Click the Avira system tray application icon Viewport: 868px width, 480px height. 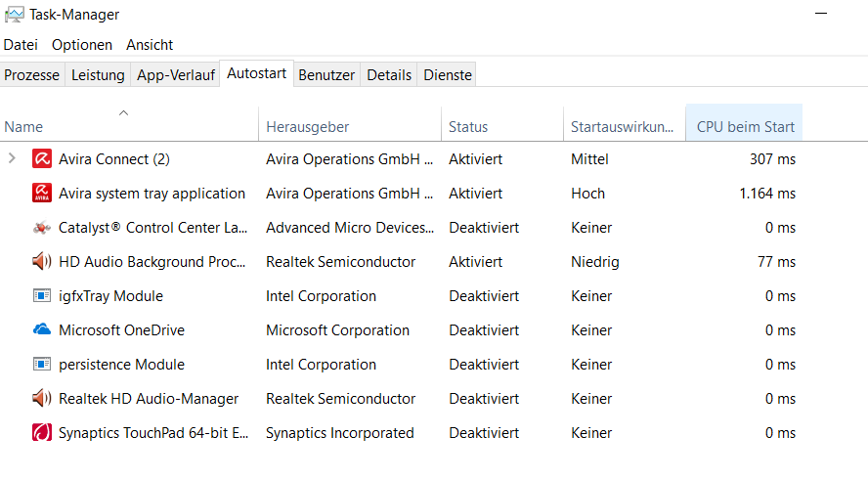[42, 194]
